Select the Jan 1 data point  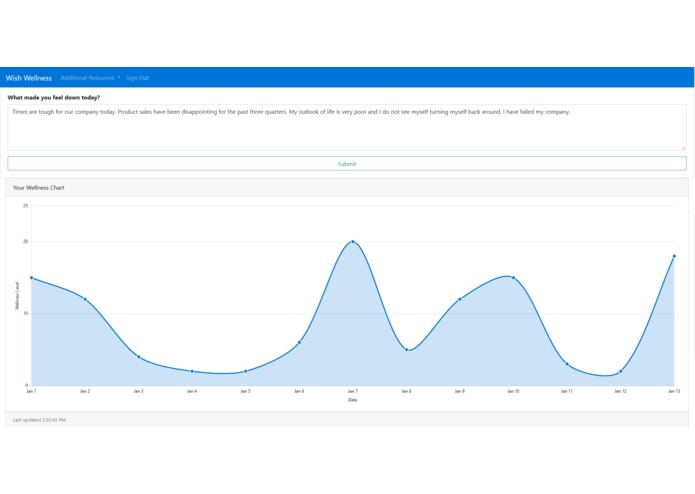point(31,278)
